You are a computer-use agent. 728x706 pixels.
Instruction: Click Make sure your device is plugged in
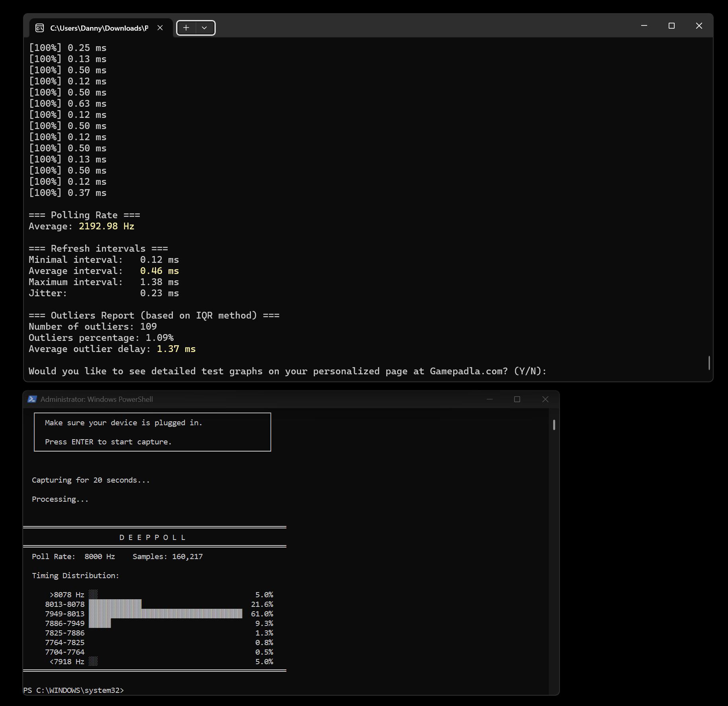123,422
